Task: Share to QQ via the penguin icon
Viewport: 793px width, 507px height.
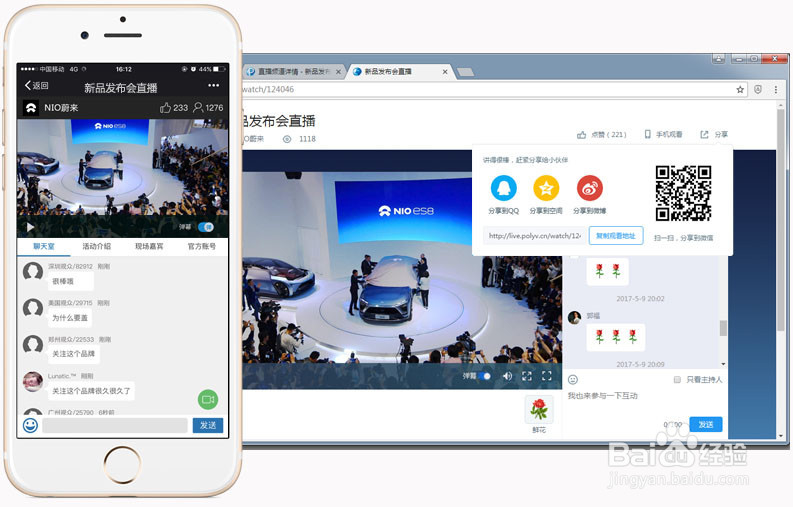Action: tap(504, 188)
